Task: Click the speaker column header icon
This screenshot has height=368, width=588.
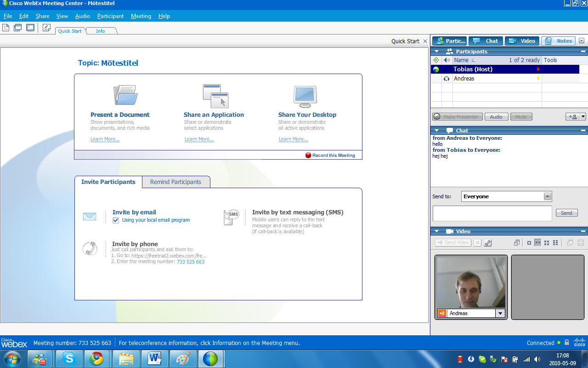Action: coord(447,60)
